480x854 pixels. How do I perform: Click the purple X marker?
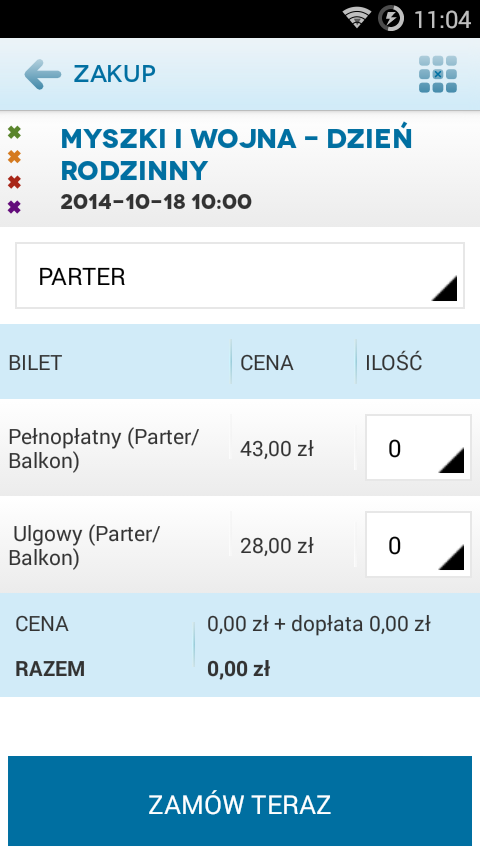14,207
